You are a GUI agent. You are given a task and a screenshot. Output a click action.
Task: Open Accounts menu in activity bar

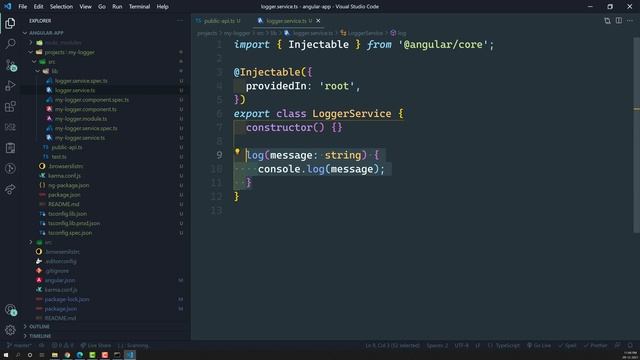[x=10, y=310]
